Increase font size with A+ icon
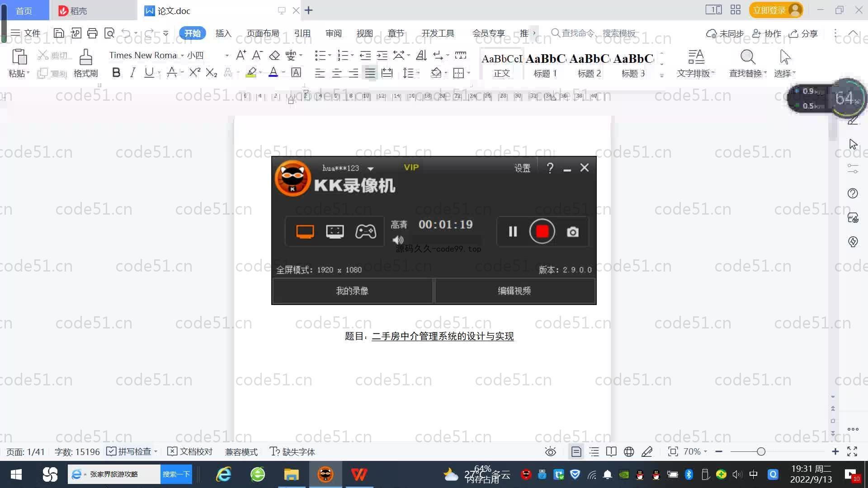The height and width of the screenshot is (488, 868). (241, 55)
